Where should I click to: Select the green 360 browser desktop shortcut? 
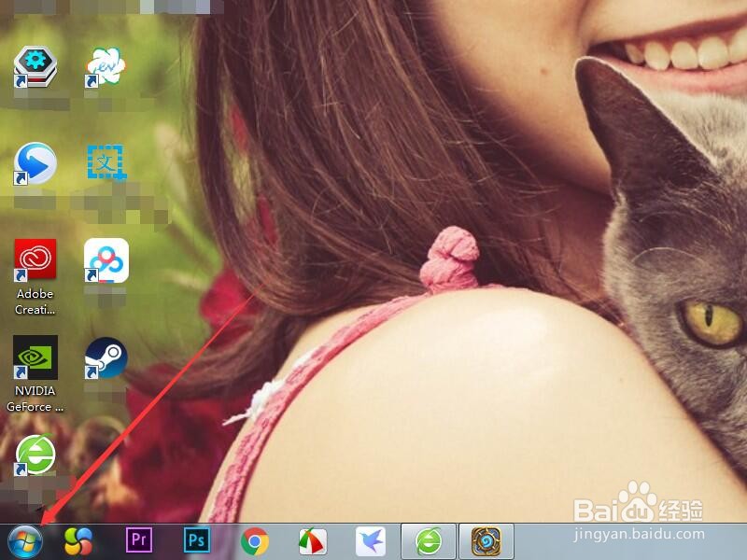tap(35, 455)
